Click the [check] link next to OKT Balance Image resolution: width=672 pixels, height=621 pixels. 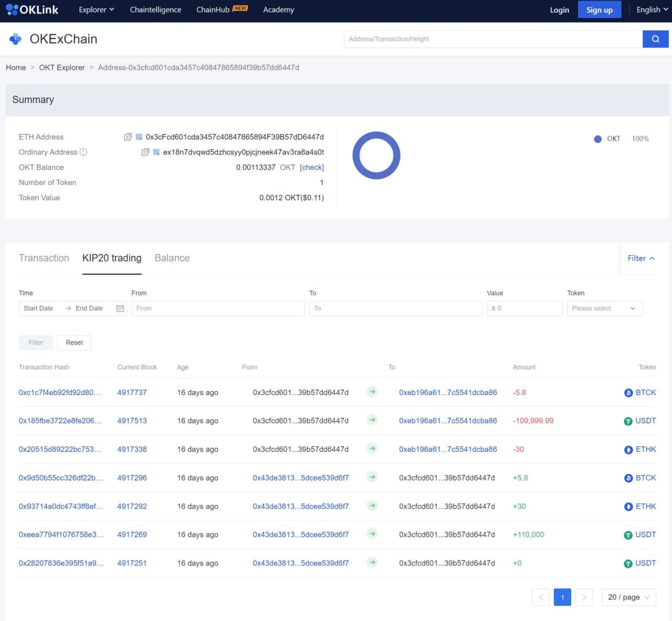coord(312,167)
